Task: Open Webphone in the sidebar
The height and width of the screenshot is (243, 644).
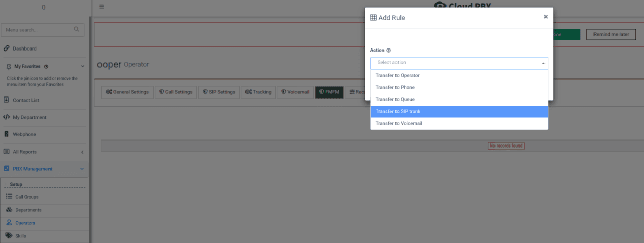Action: pos(24,134)
